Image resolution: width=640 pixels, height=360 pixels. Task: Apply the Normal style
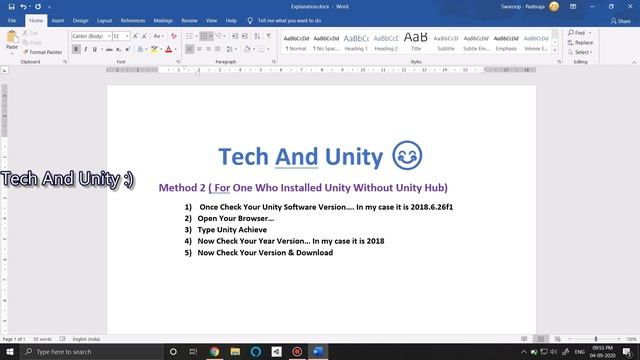tap(296, 42)
